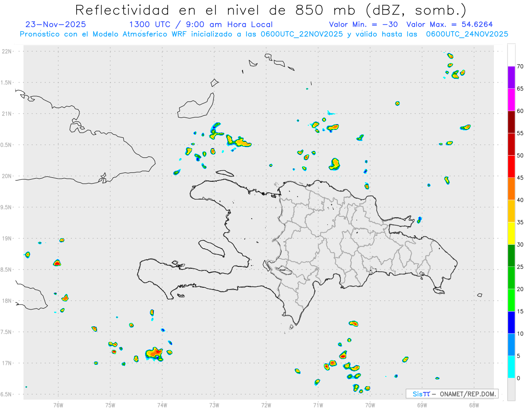
Task: Click the '20N' latitude label
Action: 7,176
